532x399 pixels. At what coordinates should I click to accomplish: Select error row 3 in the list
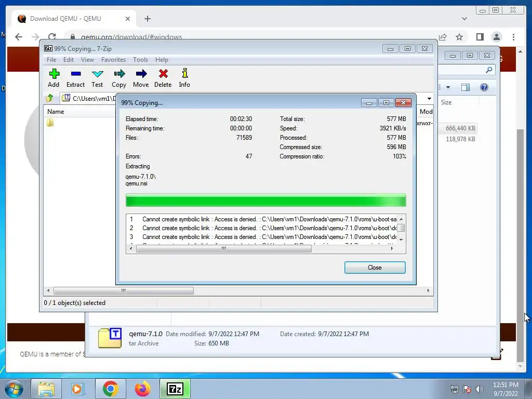pos(261,237)
